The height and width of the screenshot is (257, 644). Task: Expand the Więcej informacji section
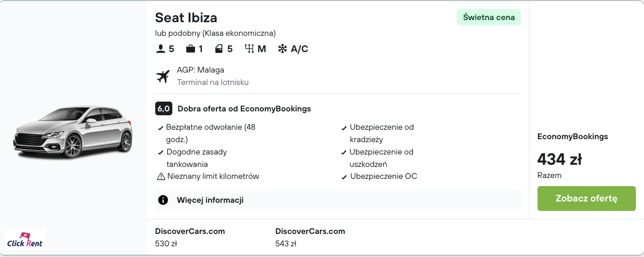pyautogui.click(x=210, y=200)
